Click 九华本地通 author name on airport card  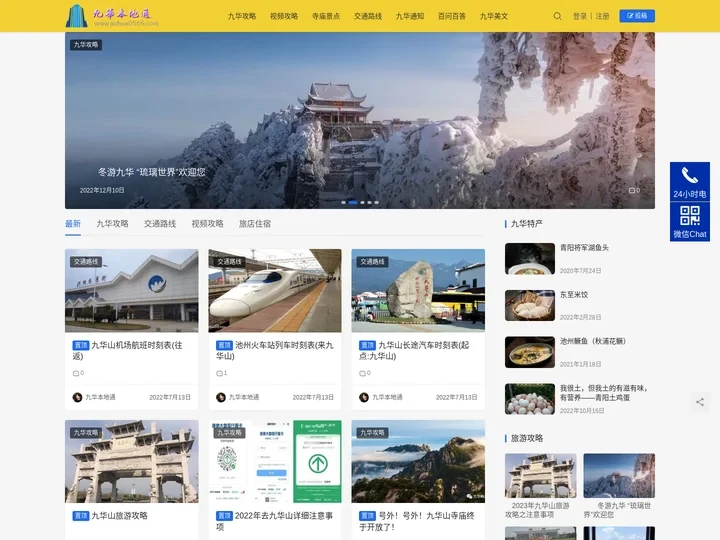pos(100,397)
